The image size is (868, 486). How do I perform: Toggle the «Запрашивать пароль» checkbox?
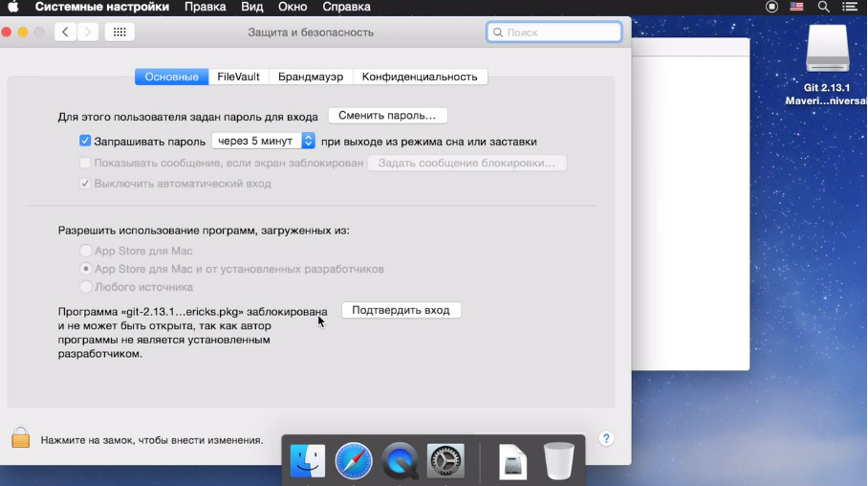[85, 141]
